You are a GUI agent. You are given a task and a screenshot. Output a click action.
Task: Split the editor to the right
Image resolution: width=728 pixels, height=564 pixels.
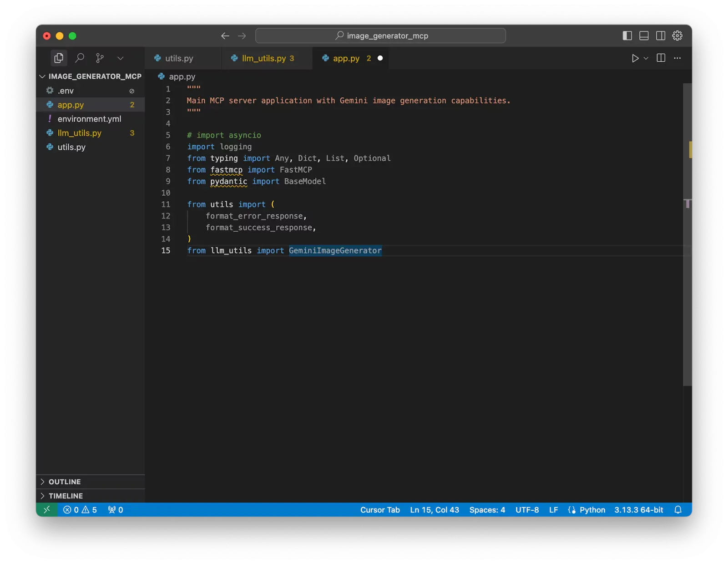tap(661, 58)
